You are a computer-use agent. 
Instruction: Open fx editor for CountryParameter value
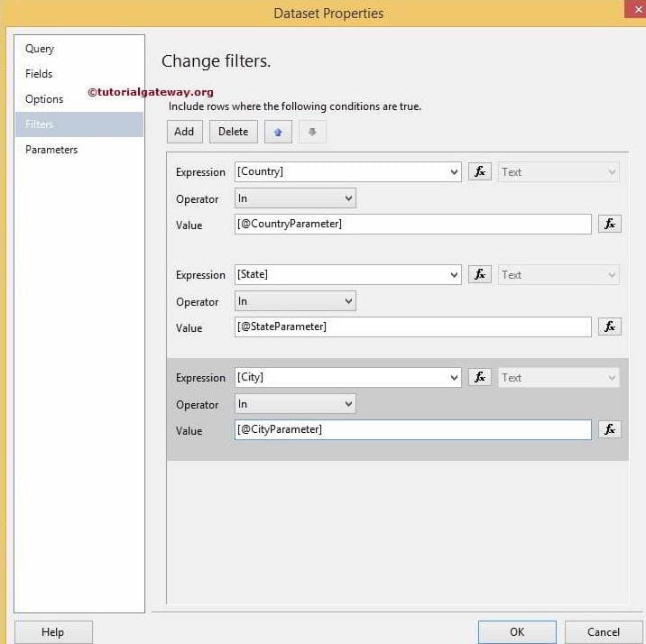pos(610,224)
